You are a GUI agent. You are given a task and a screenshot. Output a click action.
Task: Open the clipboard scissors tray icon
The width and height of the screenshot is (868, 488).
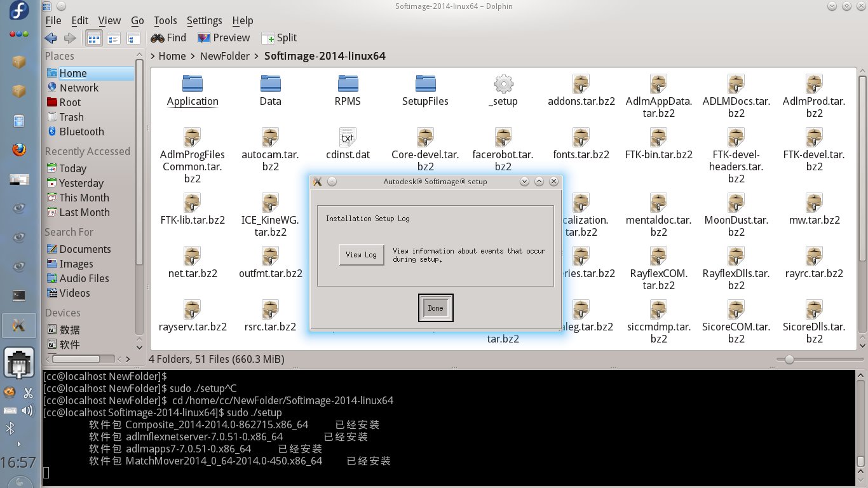click(x=28, y=393)
